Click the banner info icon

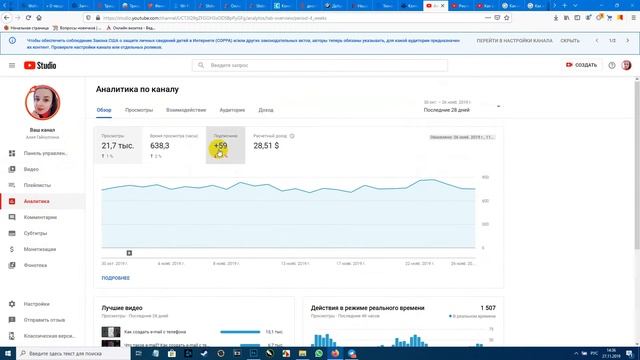tap(12, 41)
